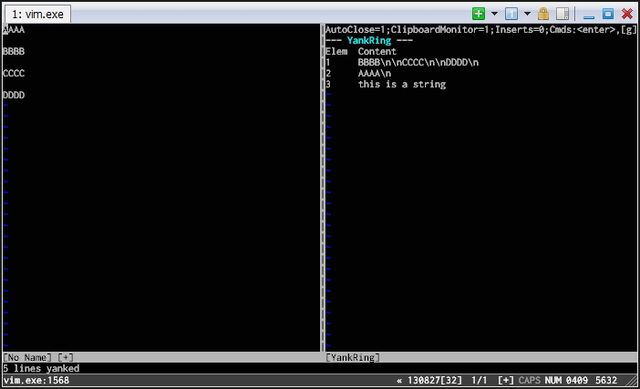
Task: Close the ConEmu window with the red X
Action: click(627, 13)
